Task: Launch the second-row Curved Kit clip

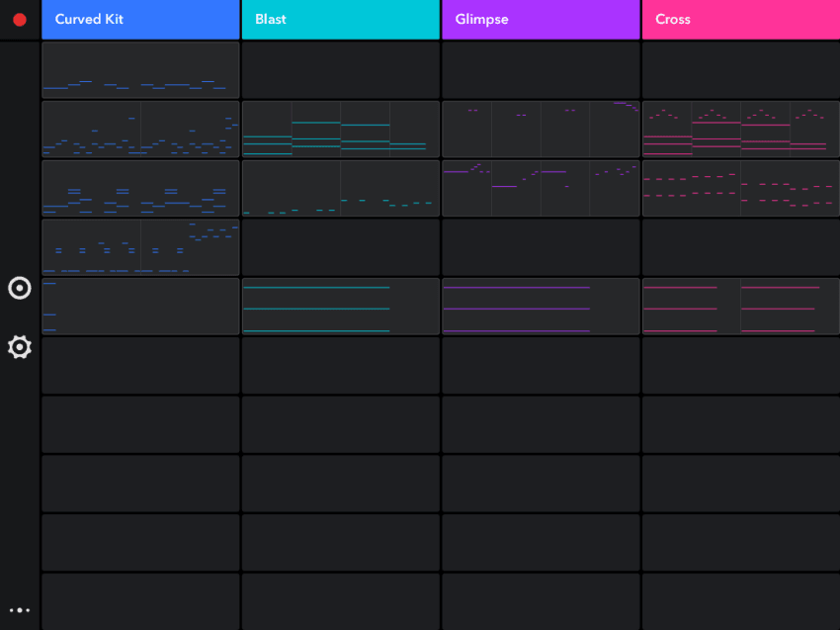Action: (x=140, y=129)
